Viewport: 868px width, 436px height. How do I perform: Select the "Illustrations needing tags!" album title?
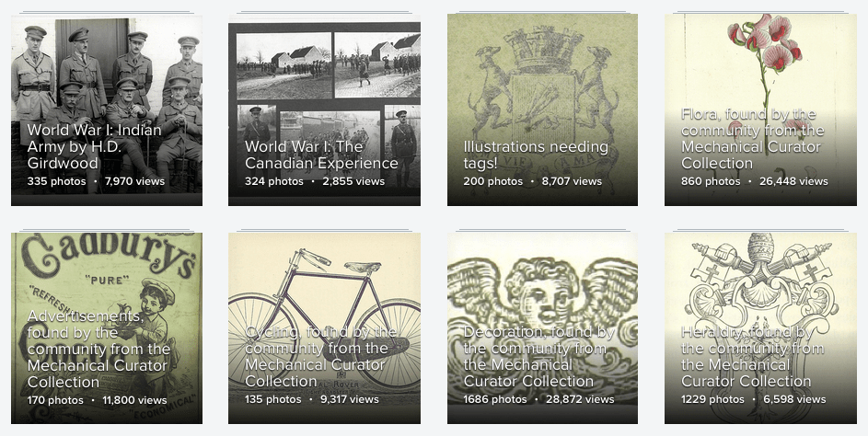(x=536, y=155)
